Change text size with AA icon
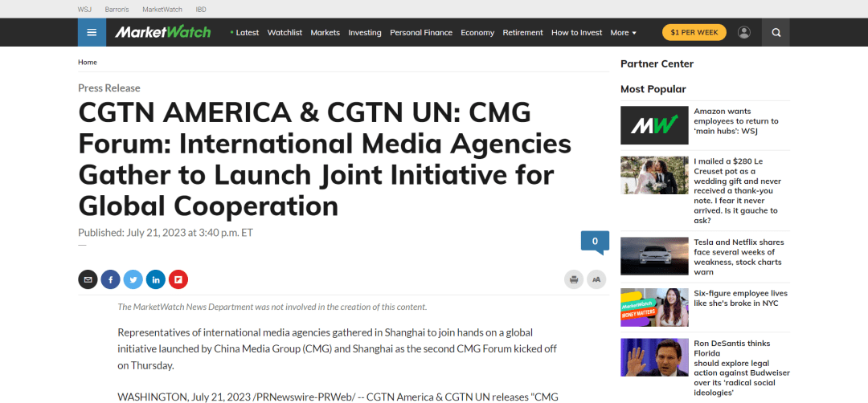 (596, 279)
